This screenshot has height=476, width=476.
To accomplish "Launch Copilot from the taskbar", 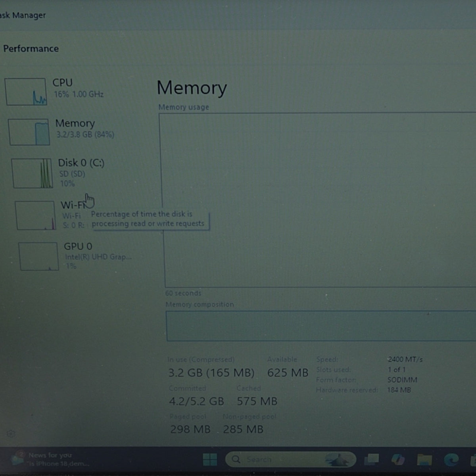I will (398, 459).
